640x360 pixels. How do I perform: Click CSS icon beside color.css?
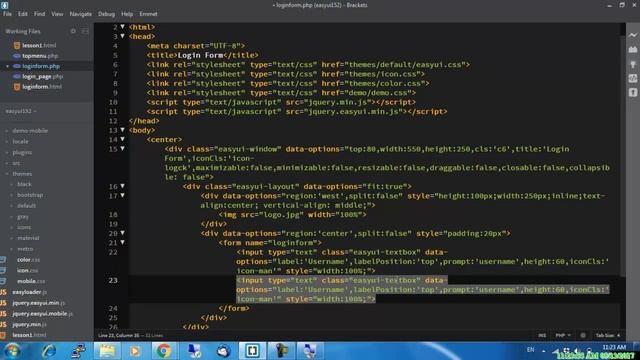[x=3, y=260]
